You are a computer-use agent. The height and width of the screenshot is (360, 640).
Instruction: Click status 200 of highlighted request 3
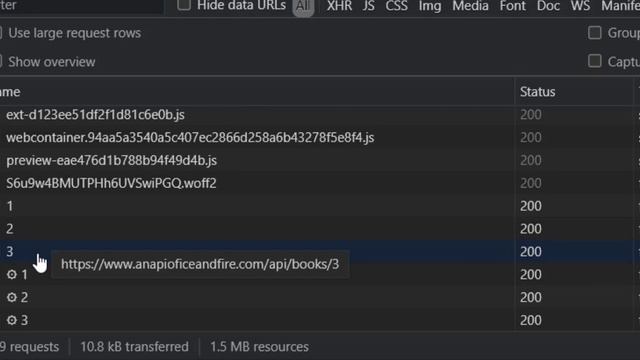(531, 252)
